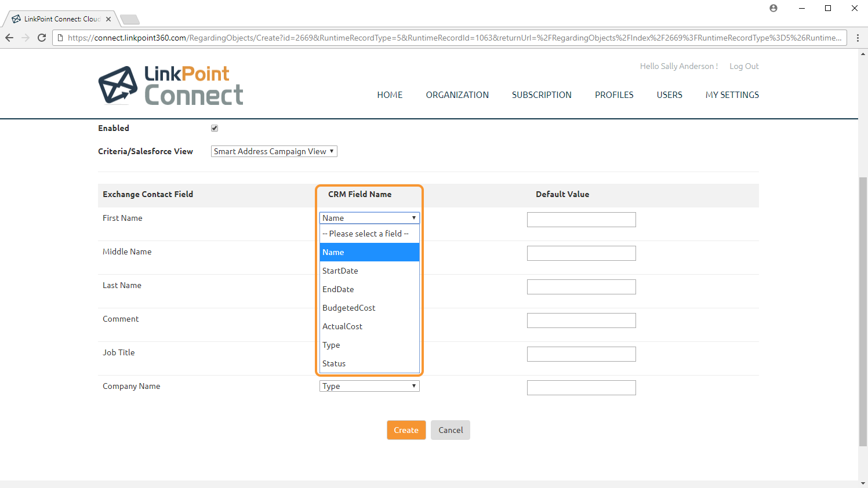Go to HOME navigation item
868x488 pixels.
click(x=390, y=95)
